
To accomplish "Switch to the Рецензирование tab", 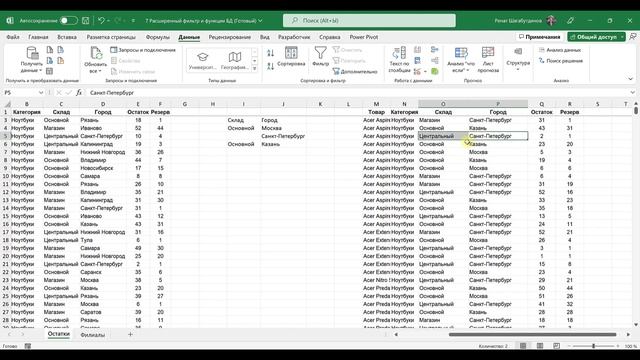I will point(230,37).
